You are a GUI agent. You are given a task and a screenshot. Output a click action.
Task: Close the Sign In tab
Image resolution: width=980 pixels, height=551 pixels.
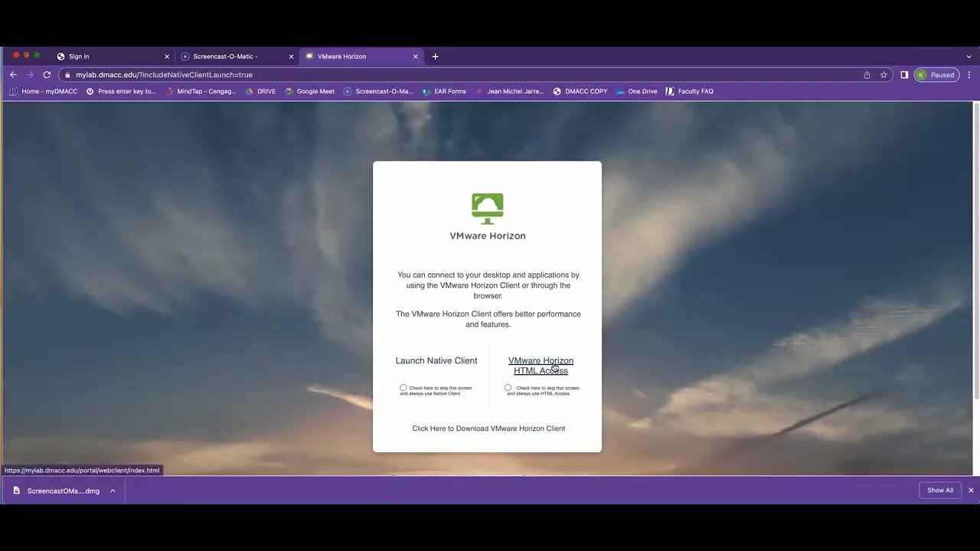tap(167, 57)
